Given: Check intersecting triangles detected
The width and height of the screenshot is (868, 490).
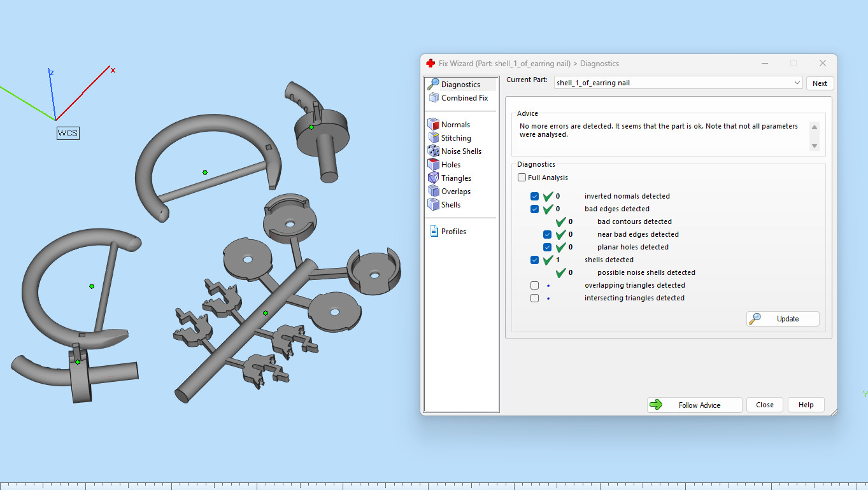Looking at the screenshot, I should [x=534, y=298].
